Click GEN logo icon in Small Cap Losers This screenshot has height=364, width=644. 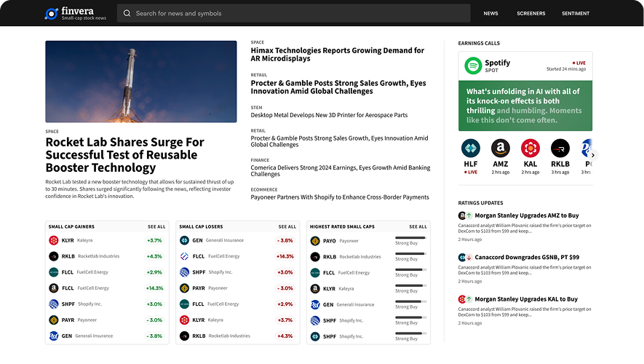184,240
